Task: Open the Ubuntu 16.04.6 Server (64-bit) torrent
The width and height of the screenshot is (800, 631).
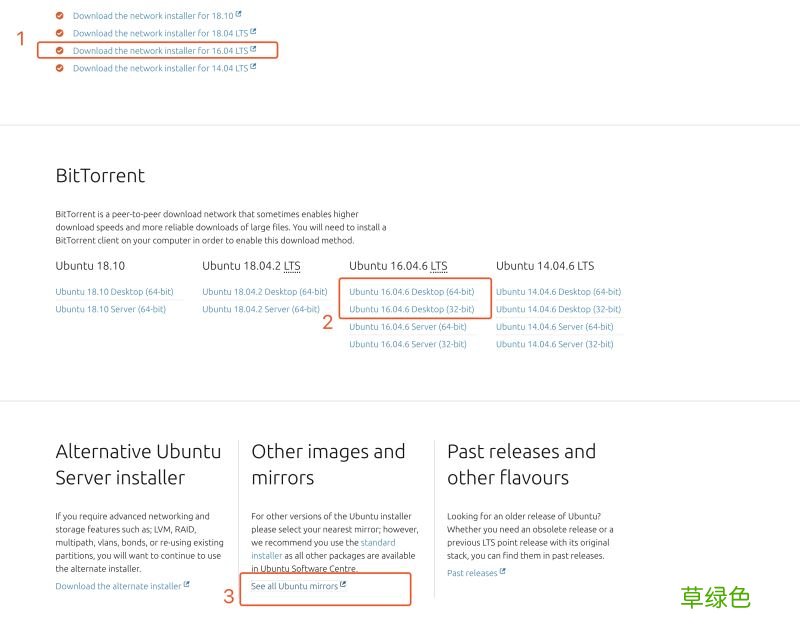Action: point(407,326)
